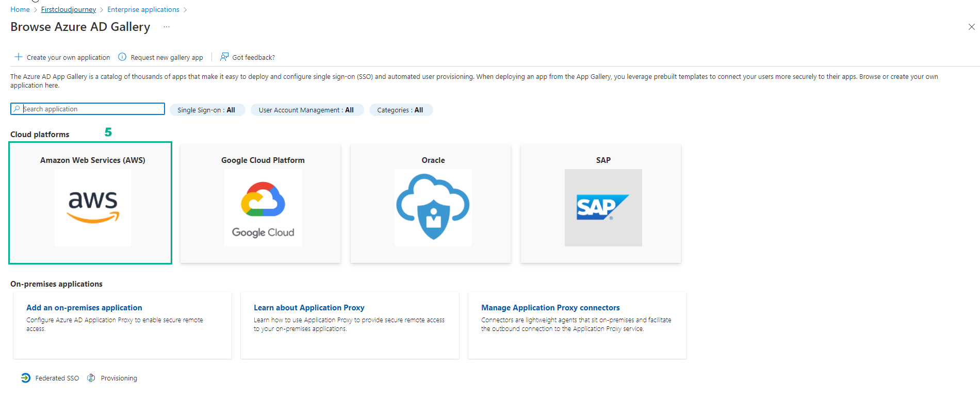Select the Oracle cloud shield logo
The height and width of the screenshot is (398, 980).
pyautogui.click(x=433, y=208)
